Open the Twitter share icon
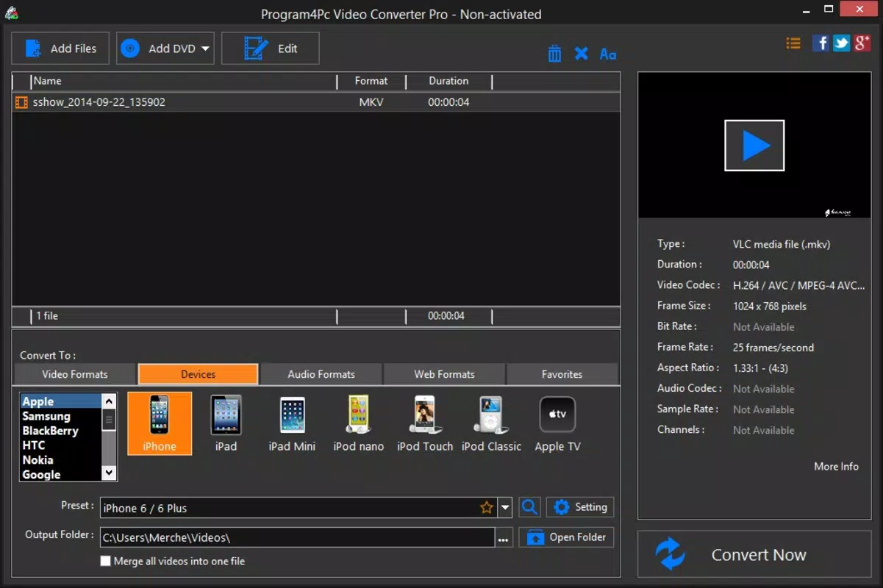The height and width of the screenshot is (588, 883). click(841, 43)
